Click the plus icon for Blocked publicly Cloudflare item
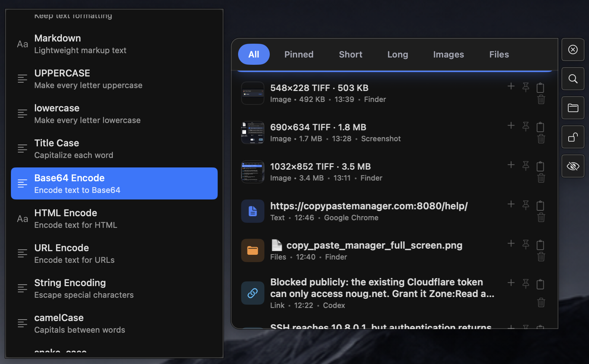This screenshot has height=364, width=589. [x=511, y=282]
